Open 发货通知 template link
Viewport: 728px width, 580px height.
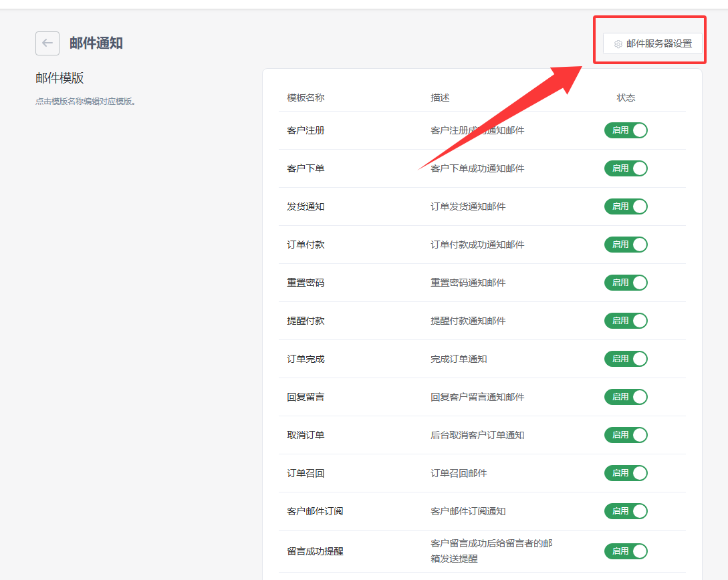[306, 206]
